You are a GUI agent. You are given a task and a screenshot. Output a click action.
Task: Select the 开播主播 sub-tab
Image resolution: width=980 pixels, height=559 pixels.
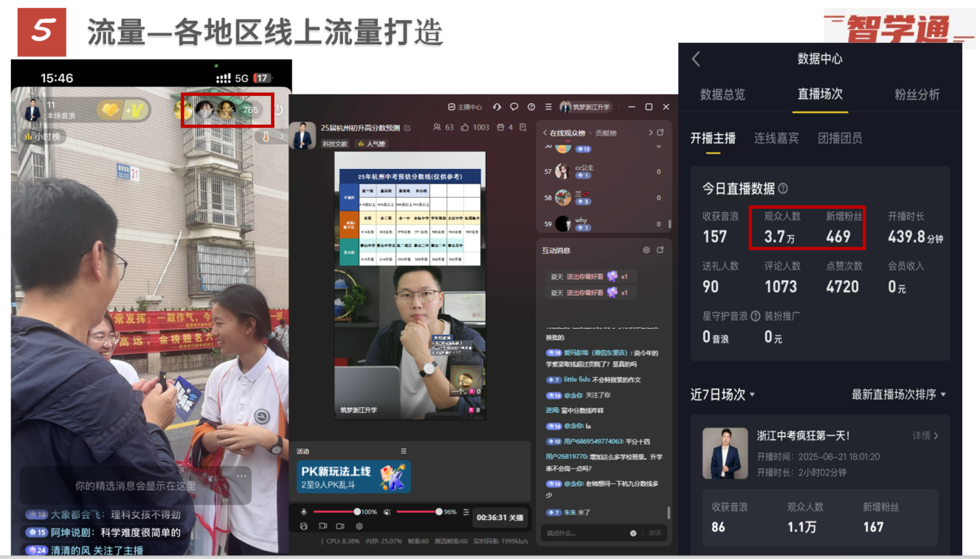pos(713,138)
